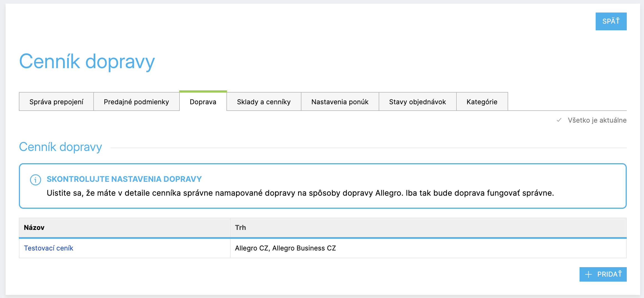Screen dimensions: 644x298
Task: Click the large Cenník dopravy page title
Action: tap(87, 61)
